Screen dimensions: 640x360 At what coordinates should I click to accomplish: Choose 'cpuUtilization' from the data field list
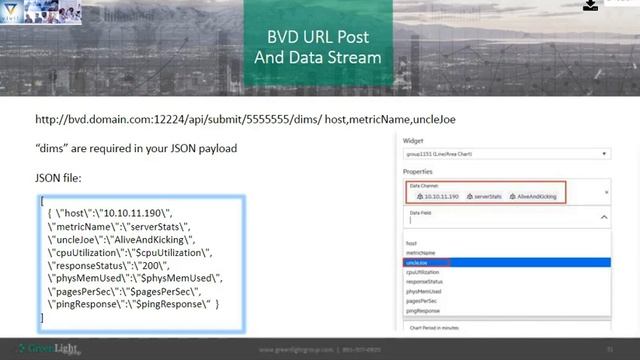click(507, 272)
